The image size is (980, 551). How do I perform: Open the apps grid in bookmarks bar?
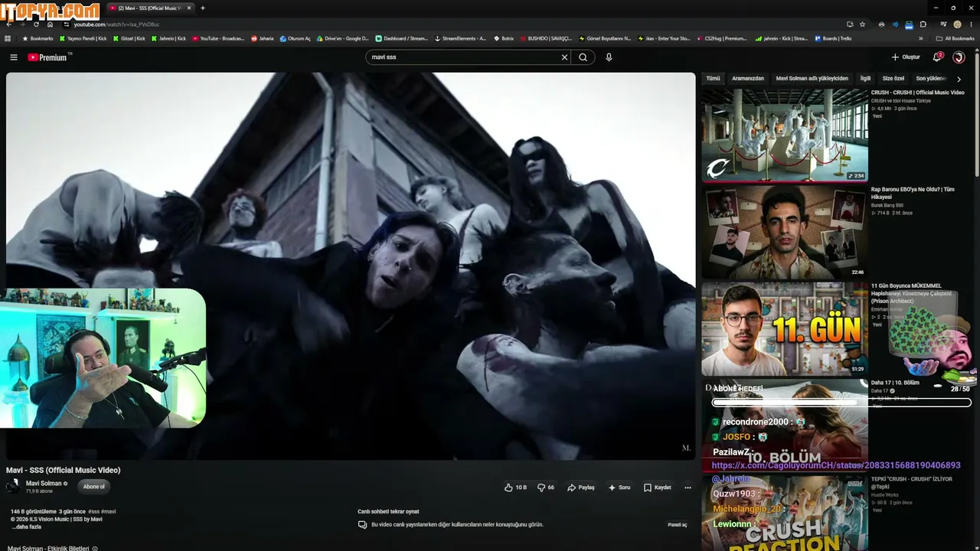(x=8, y=38)
